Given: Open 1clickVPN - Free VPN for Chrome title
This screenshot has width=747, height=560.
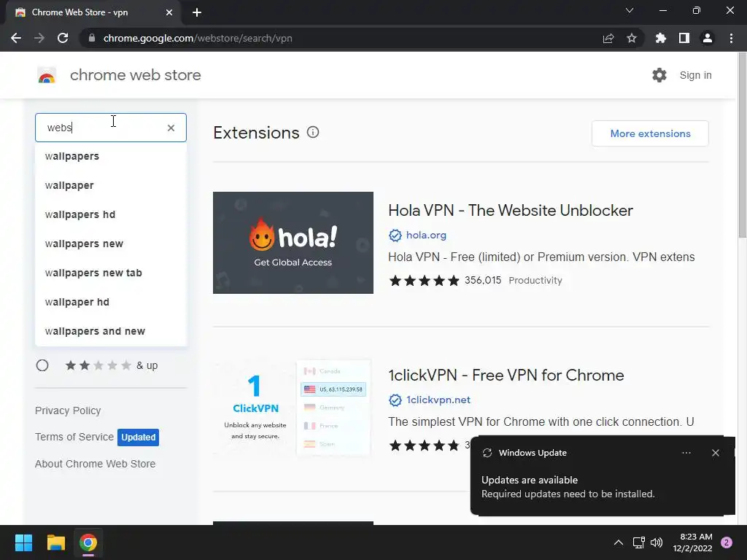Looking at the screenshot, I should [x=506, y=376].
